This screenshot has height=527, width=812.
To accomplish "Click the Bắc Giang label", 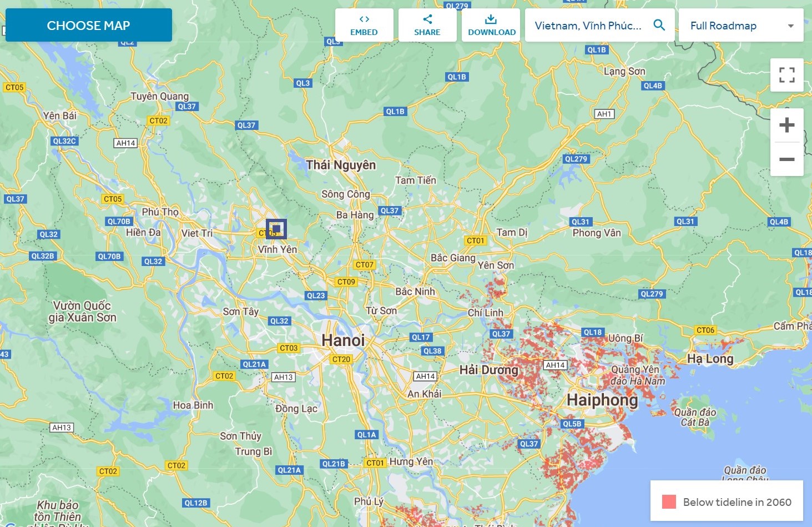I will pyautogui.click(x=453, y=258).
